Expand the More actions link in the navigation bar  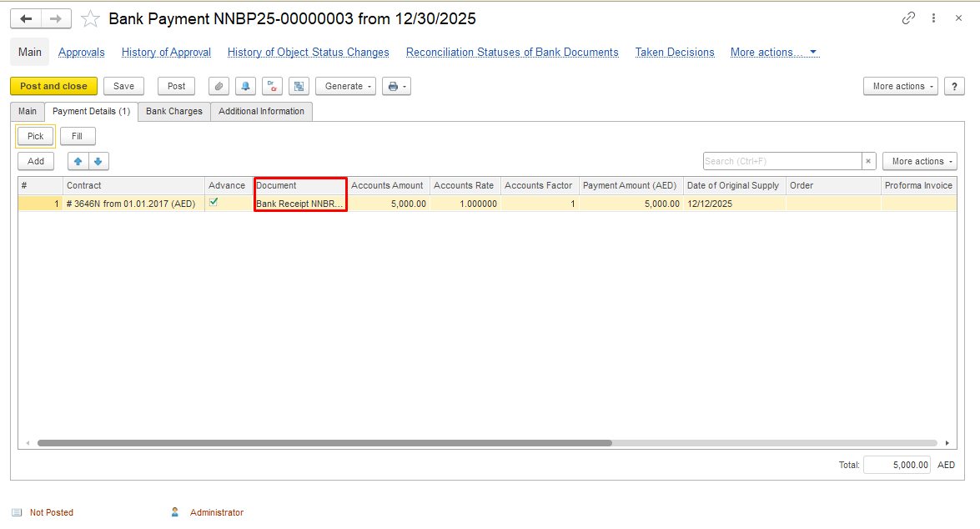[774, 53]
